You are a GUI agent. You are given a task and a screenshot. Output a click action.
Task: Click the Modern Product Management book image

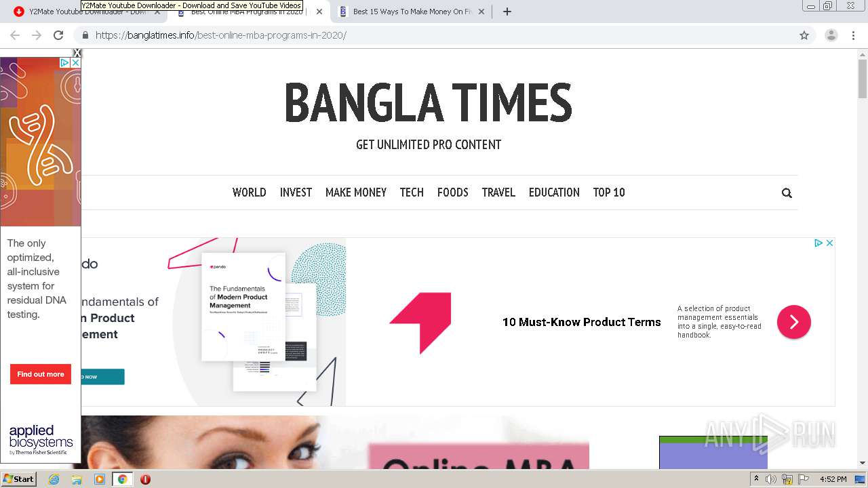(243, 307)
